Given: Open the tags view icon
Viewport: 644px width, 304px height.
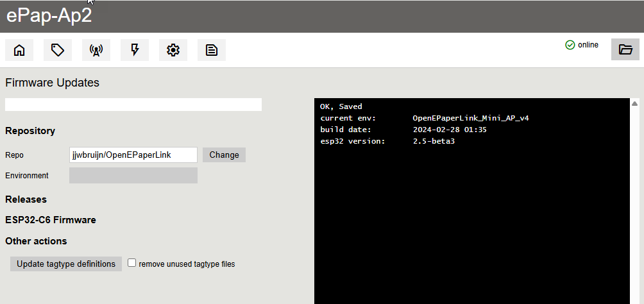Looking at the screenshot, I should 58,50.
